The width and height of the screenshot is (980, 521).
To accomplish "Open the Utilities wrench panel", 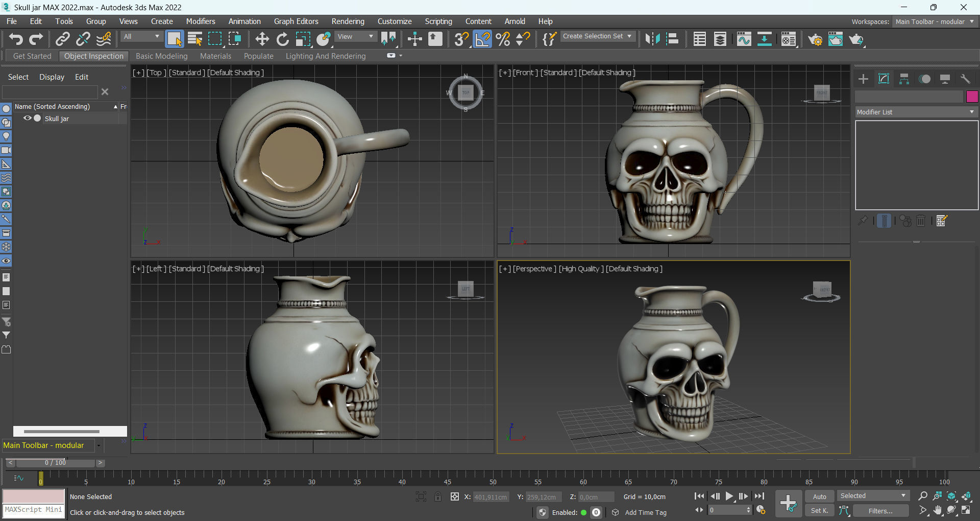I will pos(965,79).
